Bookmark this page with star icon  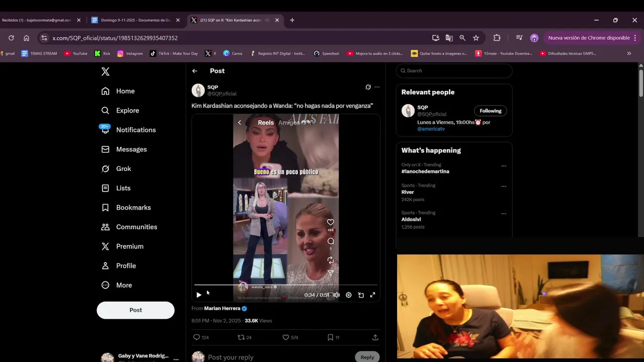(x=476, y=38)
